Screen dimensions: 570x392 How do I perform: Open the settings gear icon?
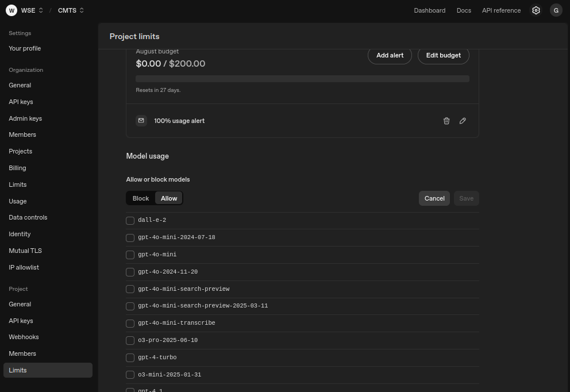pos(536,10)
